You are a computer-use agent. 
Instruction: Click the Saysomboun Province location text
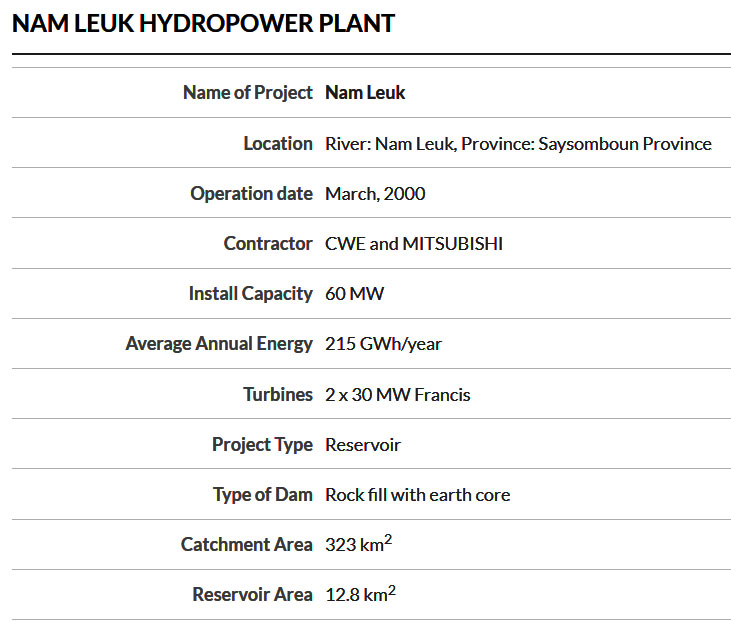625,143
